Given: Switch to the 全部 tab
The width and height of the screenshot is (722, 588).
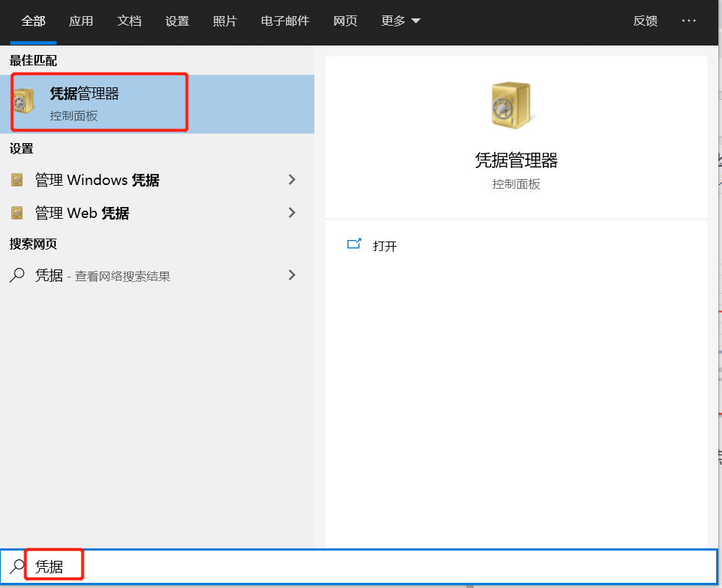Looking at the screenshot, I should point(33,21).
